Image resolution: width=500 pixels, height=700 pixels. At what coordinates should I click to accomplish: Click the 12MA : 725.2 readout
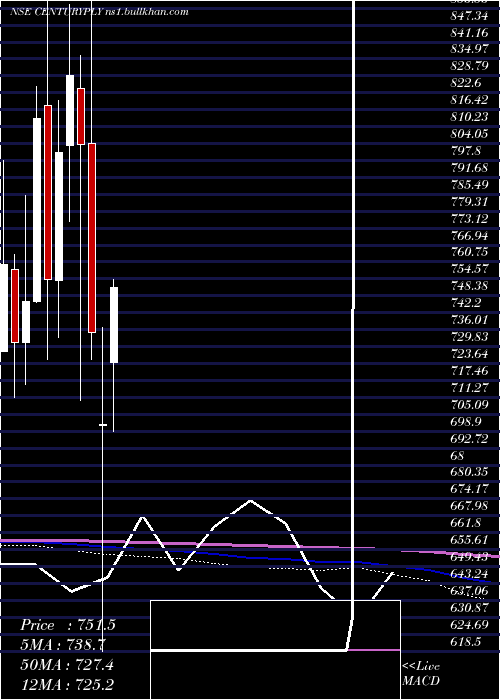pyautogui.click(x=67, y=685)
